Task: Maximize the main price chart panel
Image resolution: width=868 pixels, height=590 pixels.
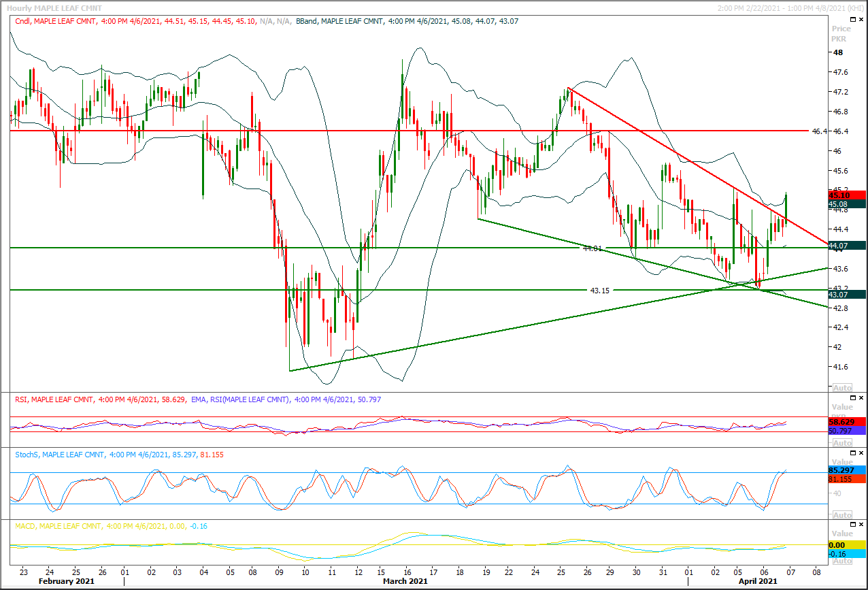Action: coord(854,20)
